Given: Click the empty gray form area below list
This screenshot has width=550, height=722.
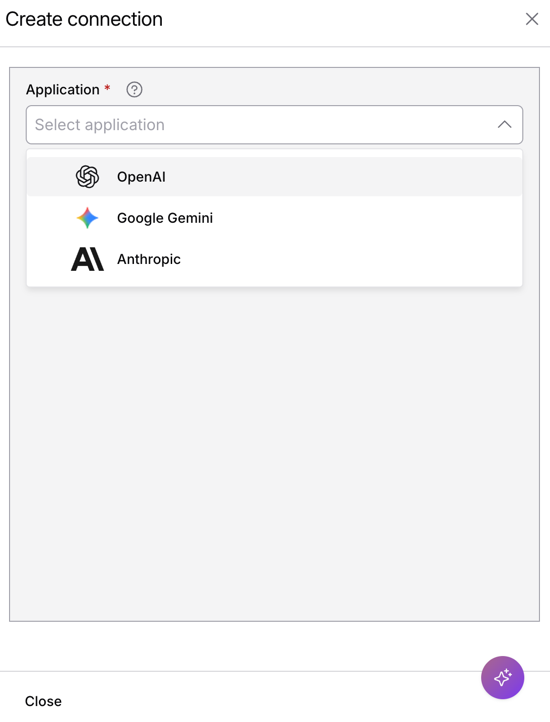Looking at the screenshot, I should pyautogui.click(x=274, y=451).
